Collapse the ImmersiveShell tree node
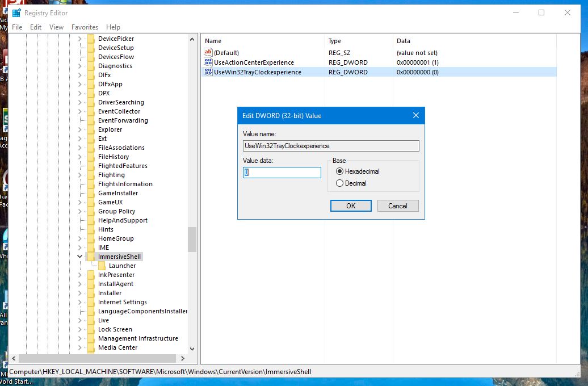This screenshot has height=386, width=588. [x=79, y=257]
